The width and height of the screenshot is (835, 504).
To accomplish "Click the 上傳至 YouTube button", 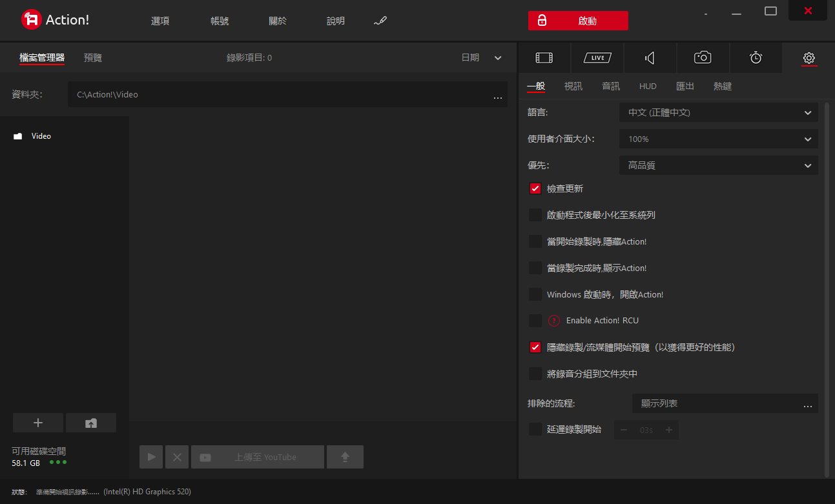I will click(x=258, y=457).
